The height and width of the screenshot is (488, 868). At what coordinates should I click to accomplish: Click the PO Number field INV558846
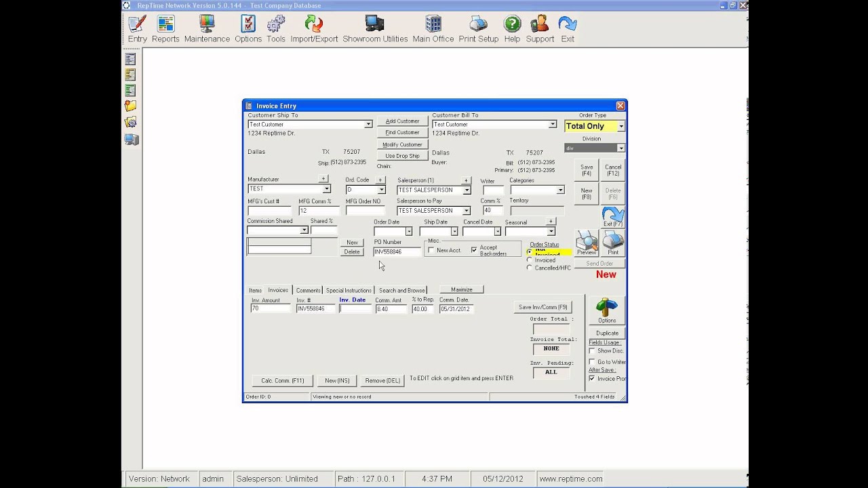[397, 251]
